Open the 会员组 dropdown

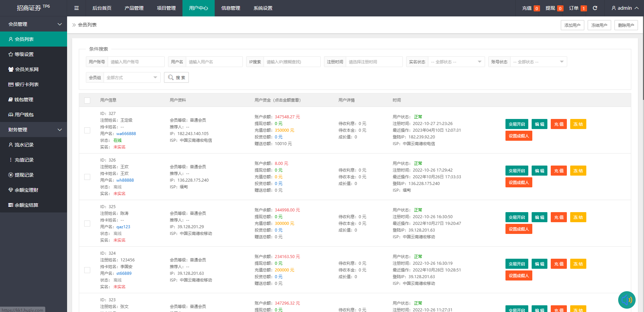(131, 78)
